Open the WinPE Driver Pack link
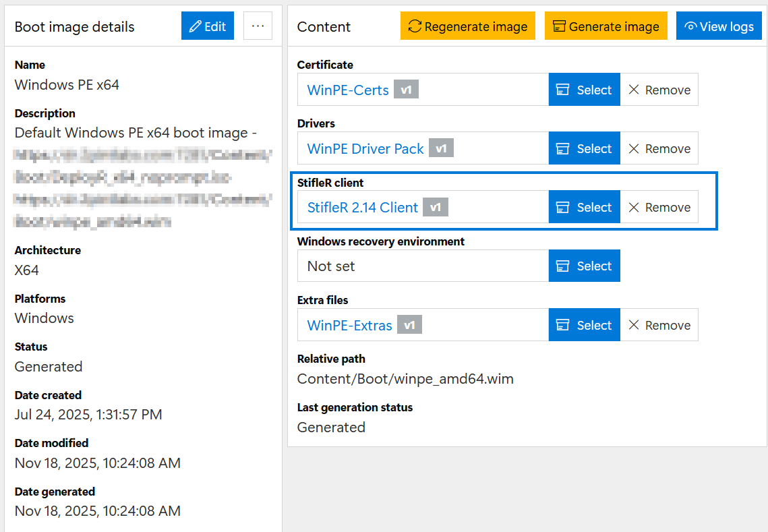Image resolution: width=768 pixels, height=532 pixels. pos(365,149)
